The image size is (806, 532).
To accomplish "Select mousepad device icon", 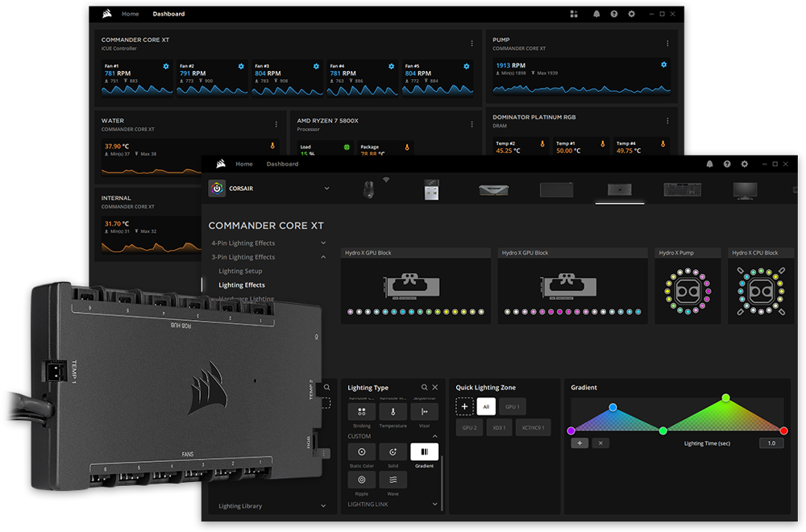I will (557, 189).
